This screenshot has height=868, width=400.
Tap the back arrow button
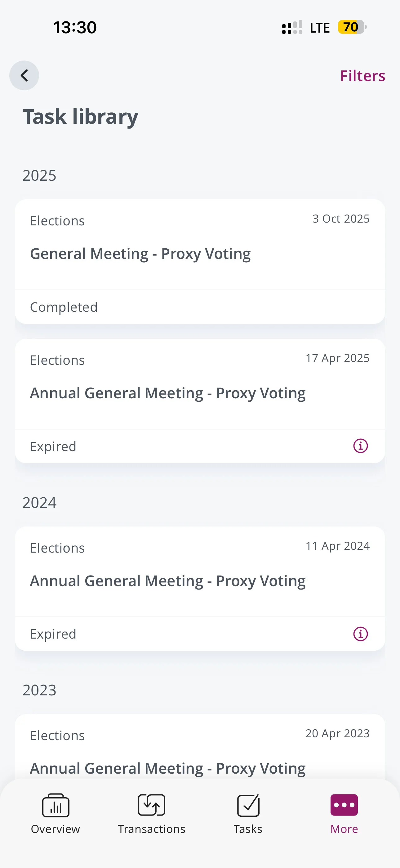pos(24,75)
